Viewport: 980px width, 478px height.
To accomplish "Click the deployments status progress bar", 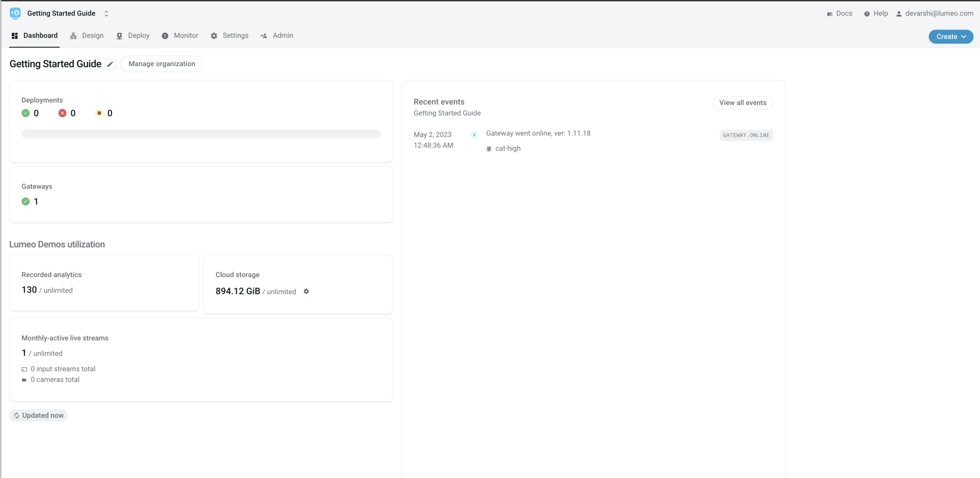I will pos(201,134).
